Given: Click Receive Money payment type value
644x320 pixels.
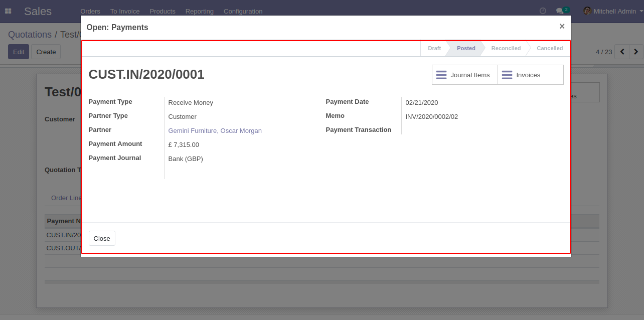Looking at the screenshot, I should [191, 102].
